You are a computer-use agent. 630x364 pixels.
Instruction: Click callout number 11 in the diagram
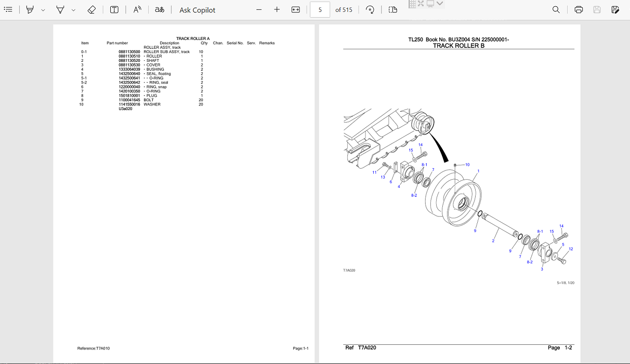(x=374, y=172)
